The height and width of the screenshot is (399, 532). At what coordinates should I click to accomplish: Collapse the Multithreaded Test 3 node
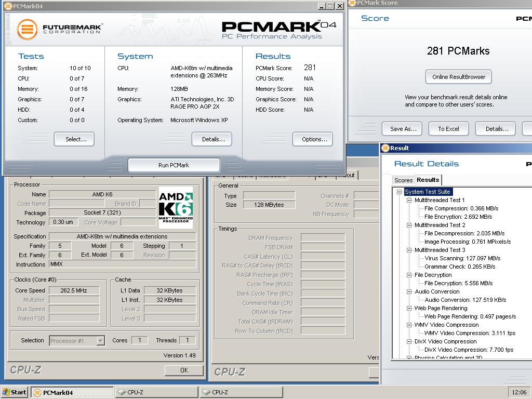coord(409,250)
